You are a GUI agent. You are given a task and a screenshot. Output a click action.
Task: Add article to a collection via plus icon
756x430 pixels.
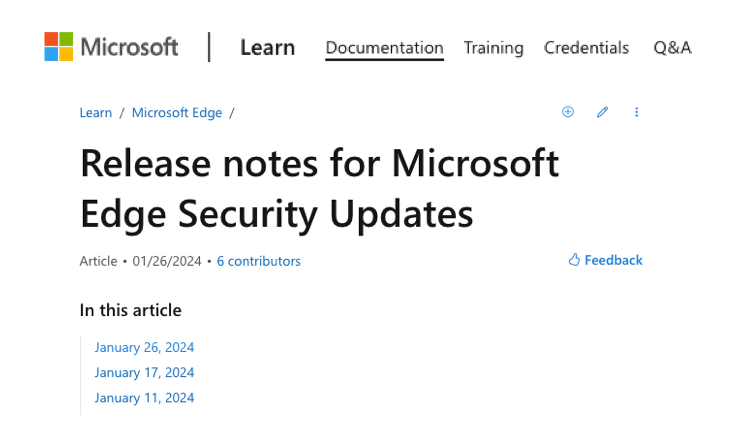pyautogui.click(x=568, y=112)
